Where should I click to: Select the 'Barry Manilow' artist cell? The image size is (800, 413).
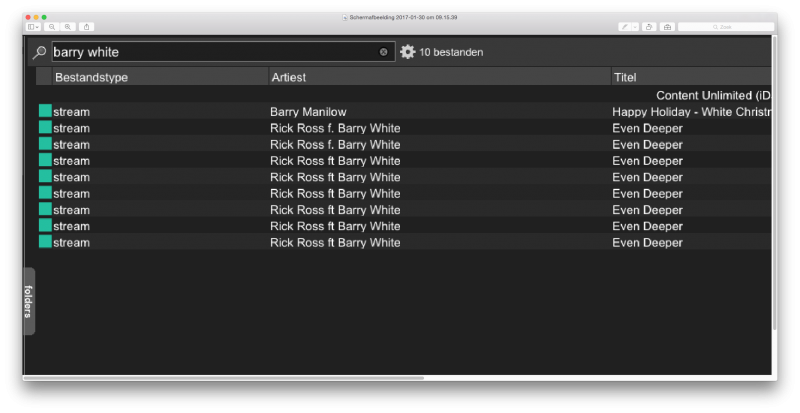pos(308,112)
